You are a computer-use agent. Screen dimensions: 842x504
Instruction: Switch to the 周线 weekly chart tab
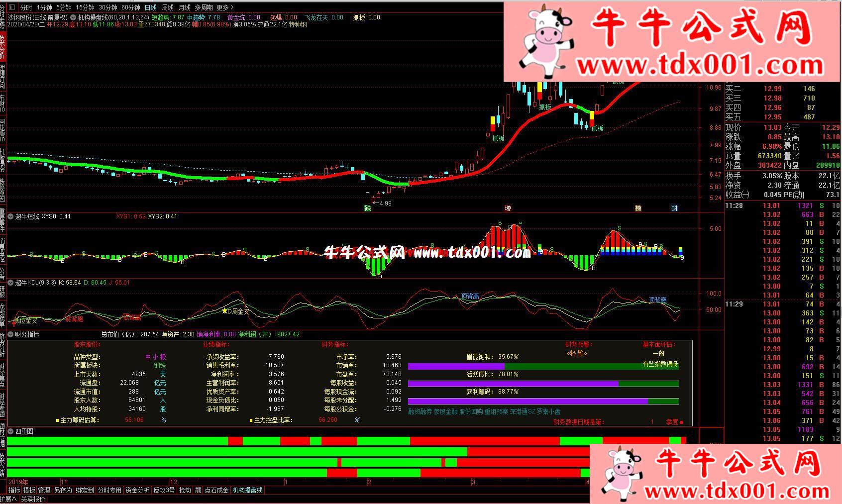tap(168, 7)
